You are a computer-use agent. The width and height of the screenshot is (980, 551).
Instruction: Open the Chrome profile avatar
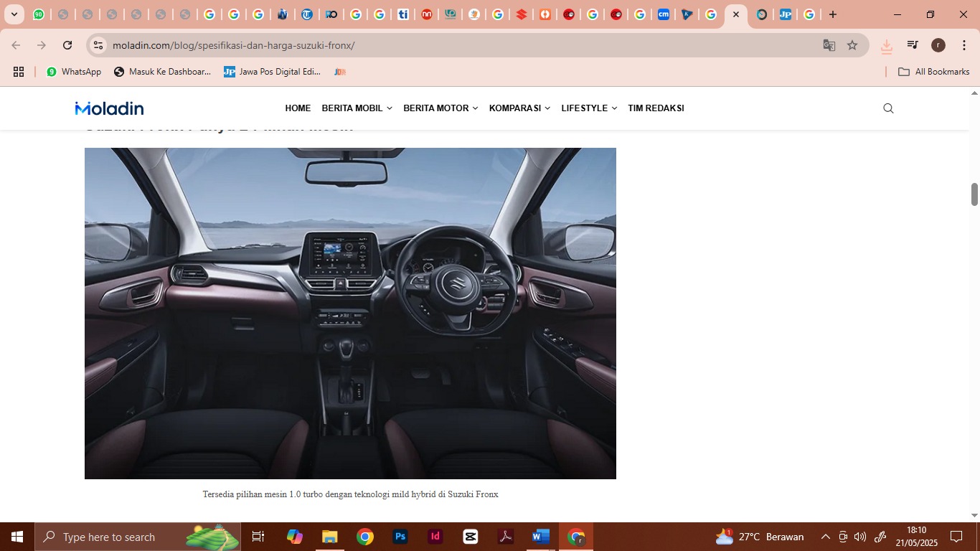[x=938, y=45]
